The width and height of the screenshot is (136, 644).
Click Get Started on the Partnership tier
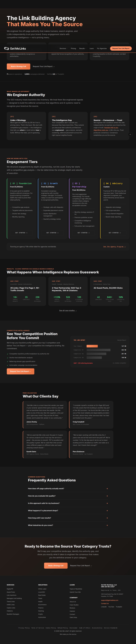click(84, 233)
